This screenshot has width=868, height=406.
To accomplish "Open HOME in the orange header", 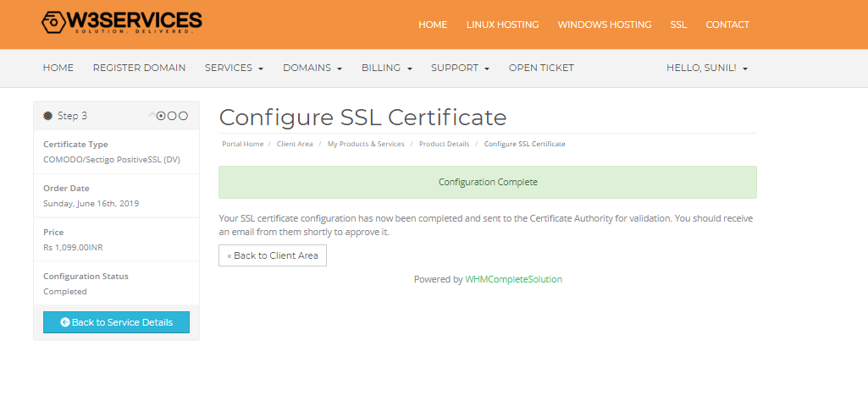I will [433, 25].
